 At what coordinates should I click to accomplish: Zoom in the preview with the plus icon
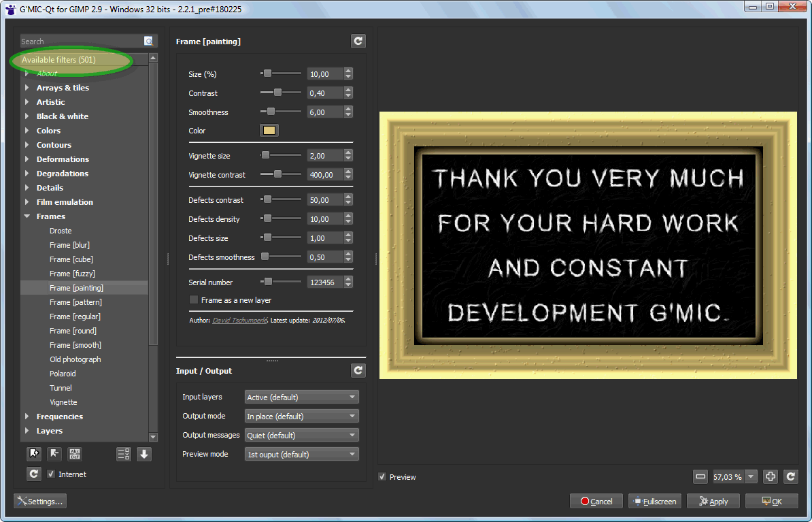pos(771,476)
